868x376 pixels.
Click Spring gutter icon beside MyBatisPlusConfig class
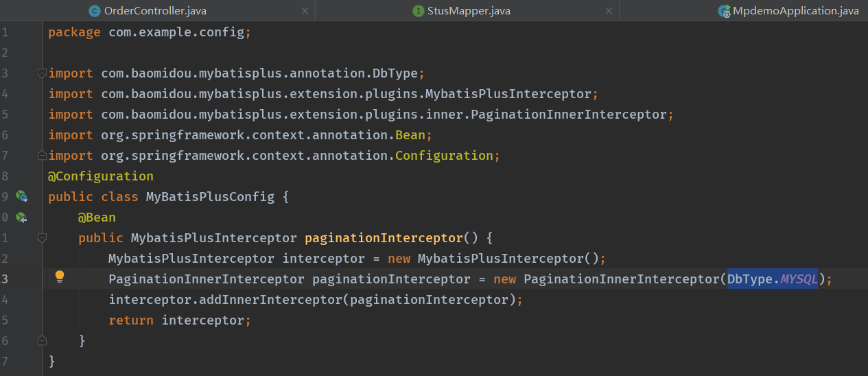(22, 197)
